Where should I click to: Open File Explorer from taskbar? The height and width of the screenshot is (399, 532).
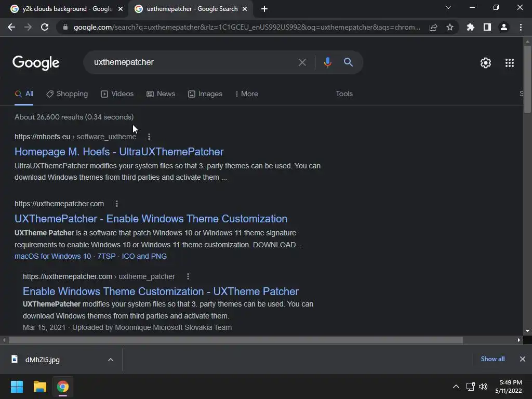point(39,387)
